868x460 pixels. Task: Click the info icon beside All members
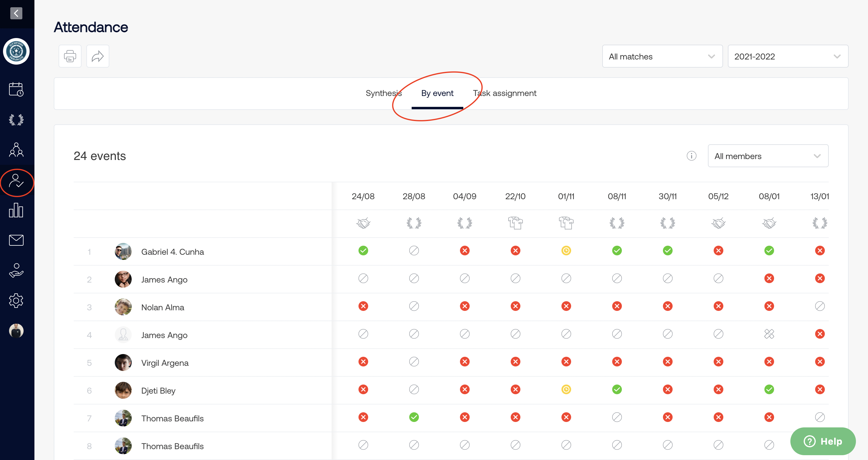[691, 156]
